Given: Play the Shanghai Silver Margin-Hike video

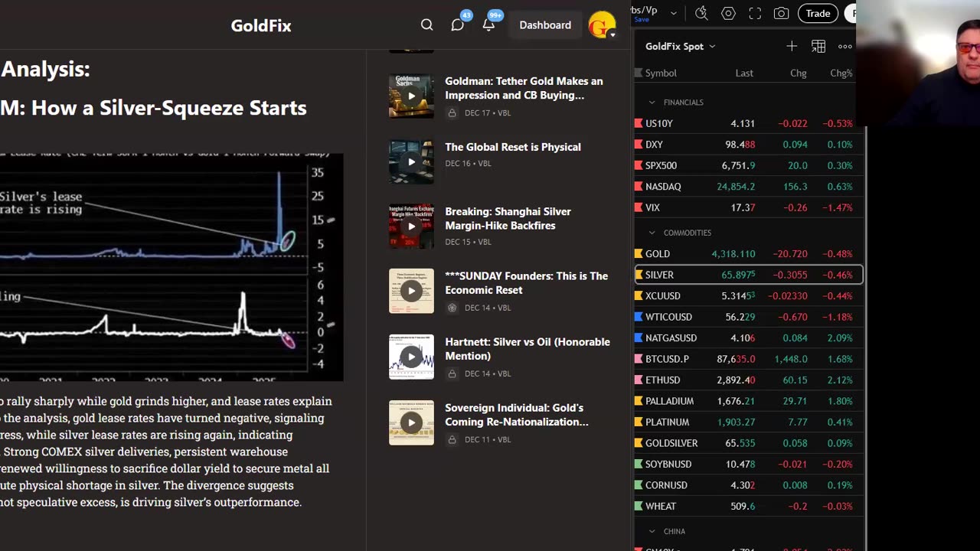Looking at the screenshot, I should click(x=411, y=226).
